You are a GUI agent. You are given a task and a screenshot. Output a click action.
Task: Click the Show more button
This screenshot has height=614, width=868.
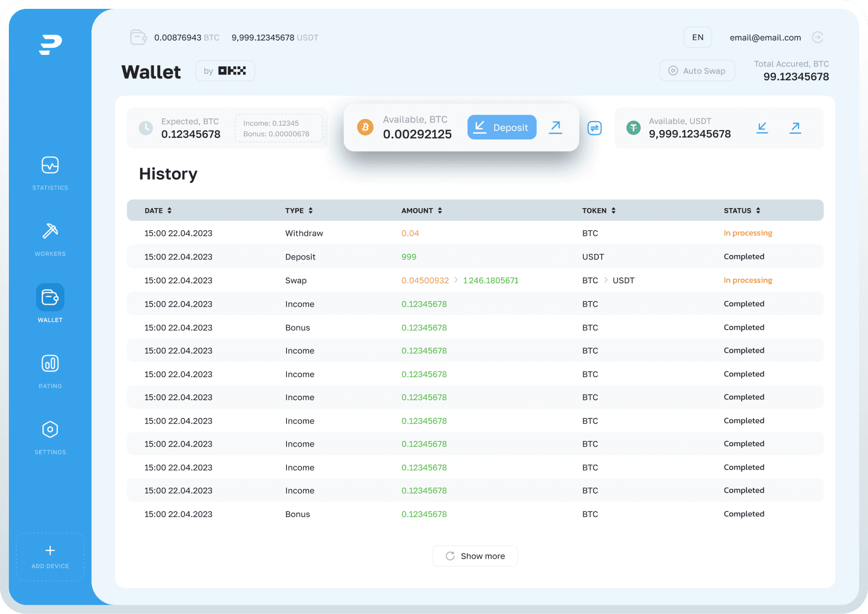pyautogui.click(x=475, y=556)
